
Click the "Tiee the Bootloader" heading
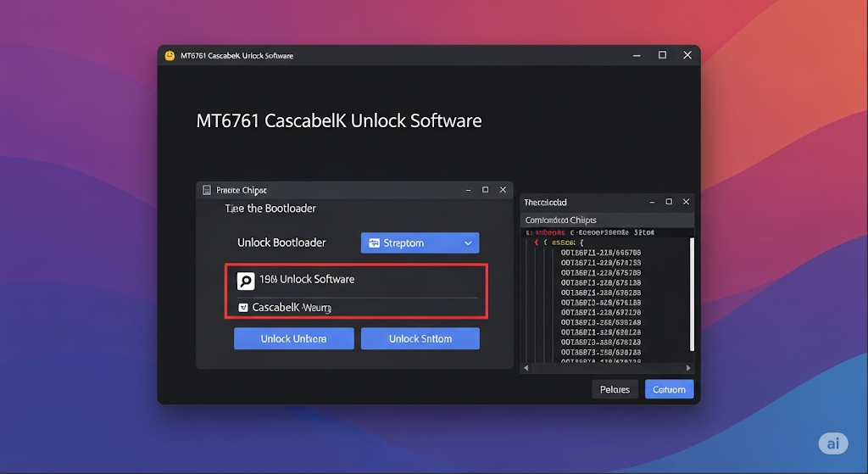[270, 209]
